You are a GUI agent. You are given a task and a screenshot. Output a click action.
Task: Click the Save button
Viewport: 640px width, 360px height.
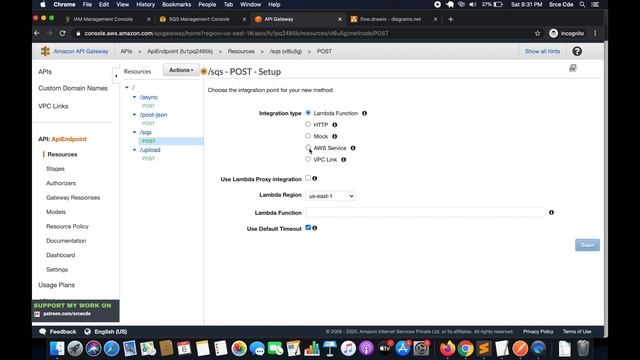point(587,245)
